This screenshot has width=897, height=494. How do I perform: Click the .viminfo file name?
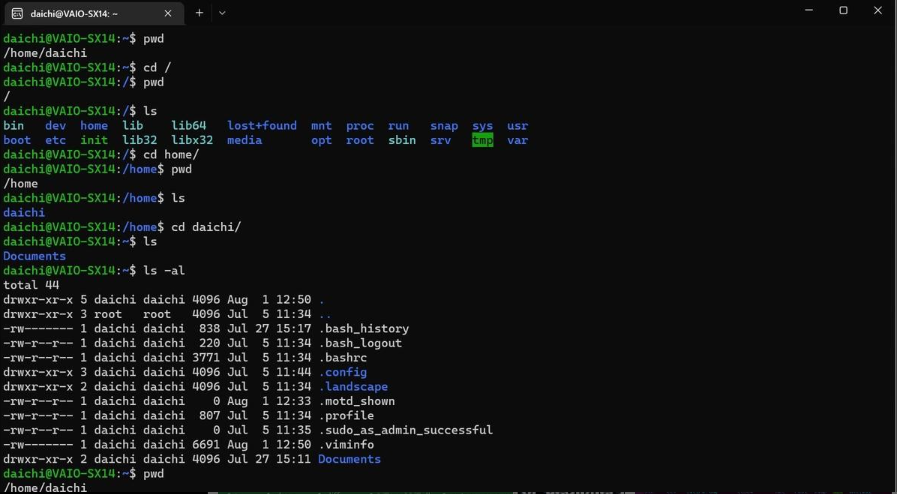click(x=349, y=445)
